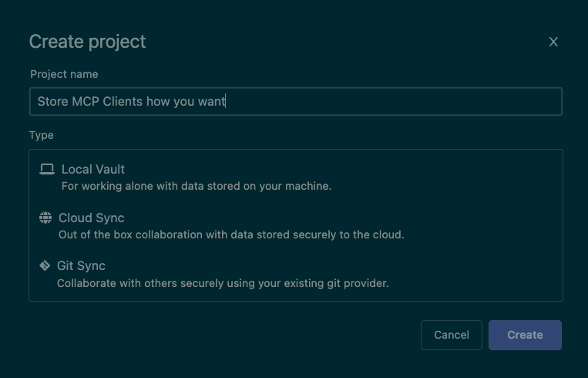588x378 pixels.
Task: Click the laptop icon beside Local Vault
Action: coord(47,169)
